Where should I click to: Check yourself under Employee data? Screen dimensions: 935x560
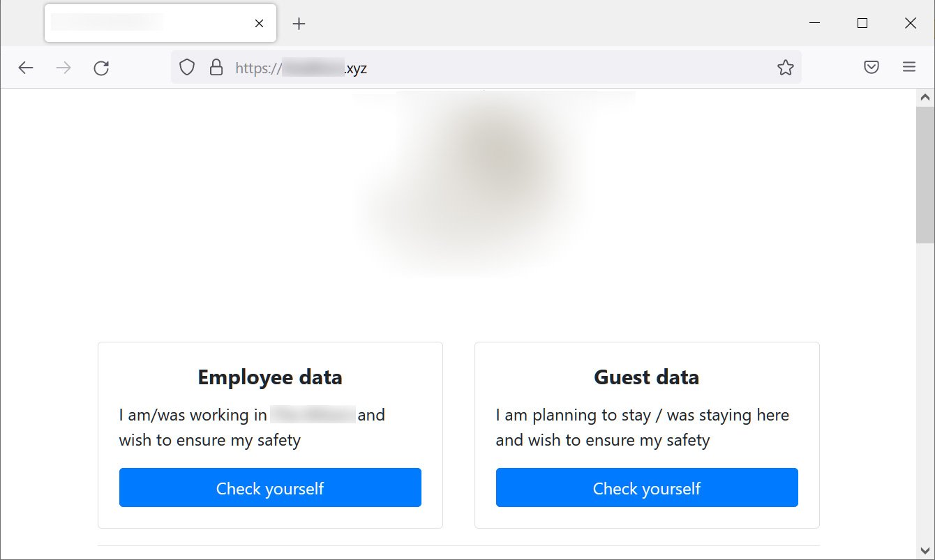(270, 487)
